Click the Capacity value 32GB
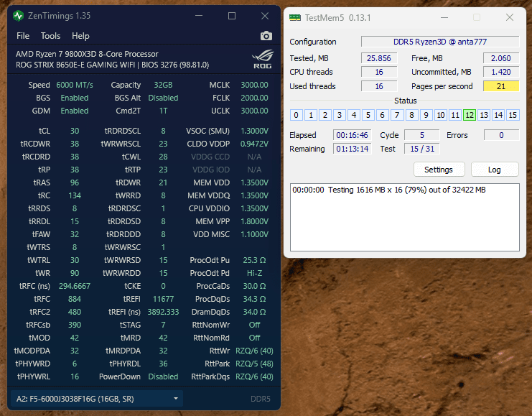This screenshot has width=532, height=416. coord(163,85)
